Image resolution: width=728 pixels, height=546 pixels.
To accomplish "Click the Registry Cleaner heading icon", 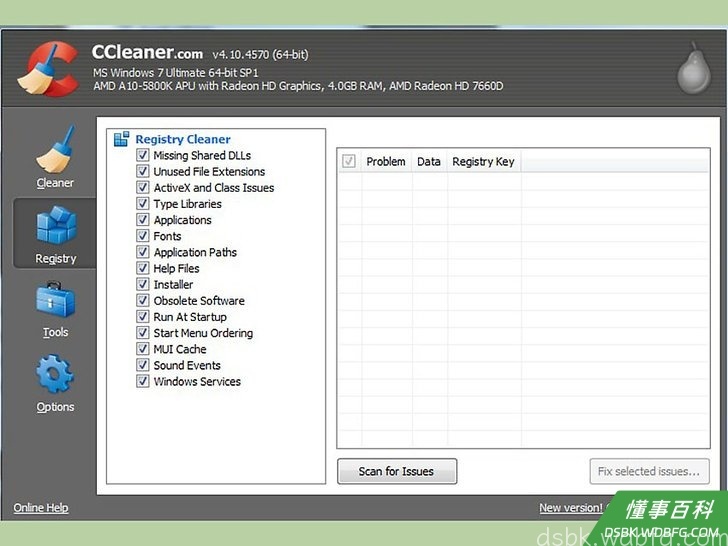I will (122, 139).
